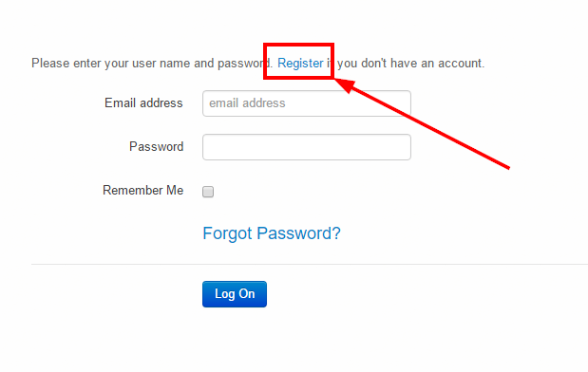The width and height of the screenshot is (588, 372).
Task: Click the horizontal divider above Log On
Action: pos(310,264)
